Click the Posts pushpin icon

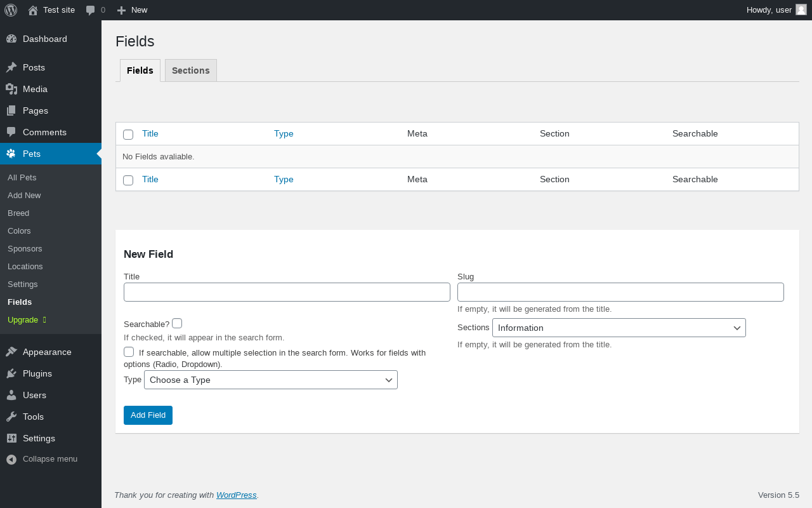point(11,67)
